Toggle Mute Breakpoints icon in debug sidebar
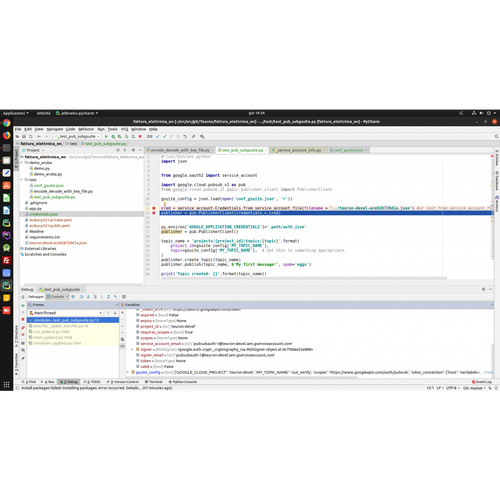Image resolution: width=500 pixels, height=500 pixels. point(23,334)
